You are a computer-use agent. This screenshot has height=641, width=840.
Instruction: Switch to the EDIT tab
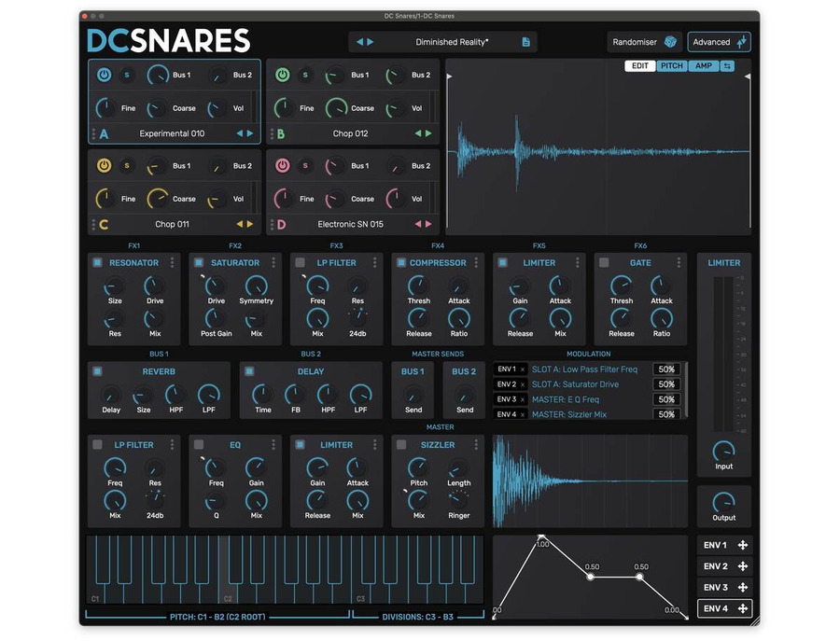click(x=639, y=66)
